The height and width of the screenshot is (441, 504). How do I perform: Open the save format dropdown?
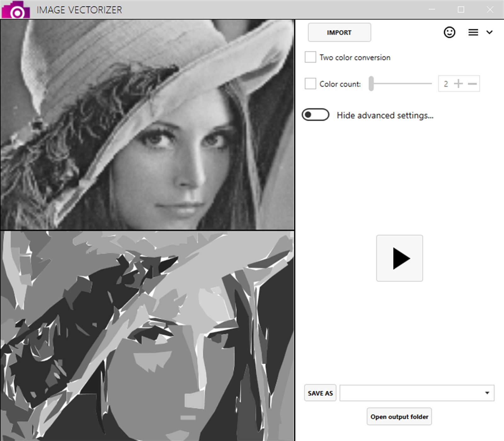(x=417, y=393)
